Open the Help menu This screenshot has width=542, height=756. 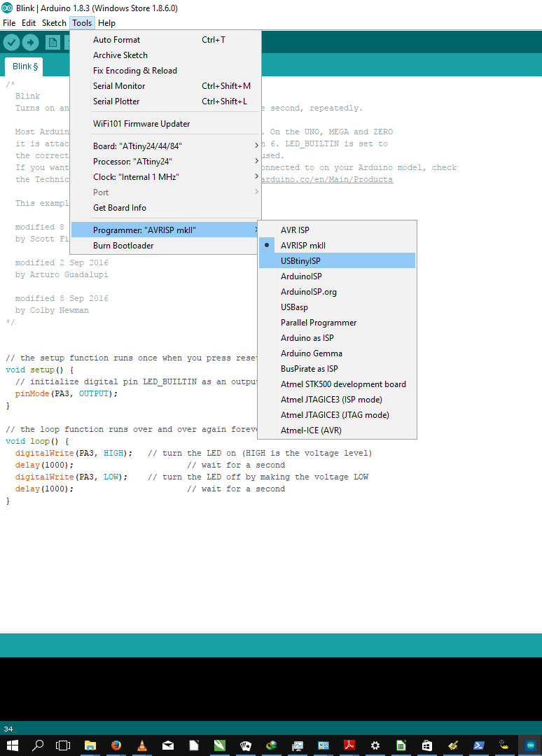(106, 22)
